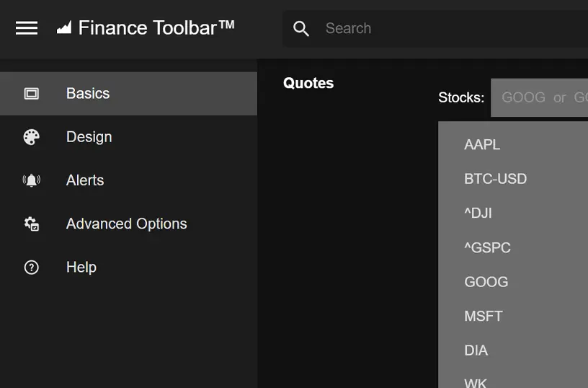Focus the Search field
The width and height of the screenshot is (588, 388).
(435, 29)
